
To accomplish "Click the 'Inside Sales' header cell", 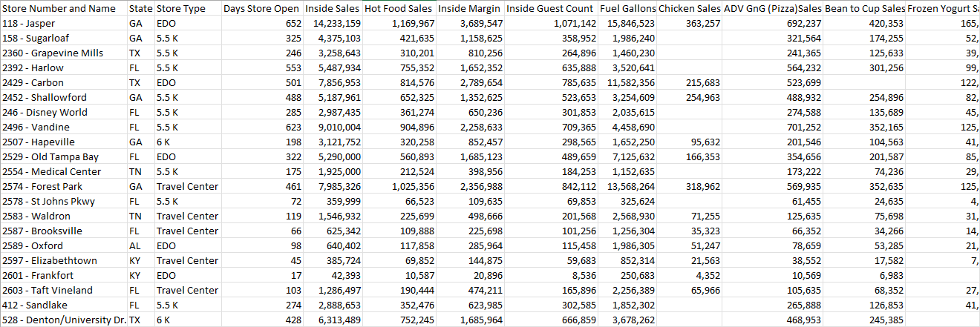I will tap(332, 9).
